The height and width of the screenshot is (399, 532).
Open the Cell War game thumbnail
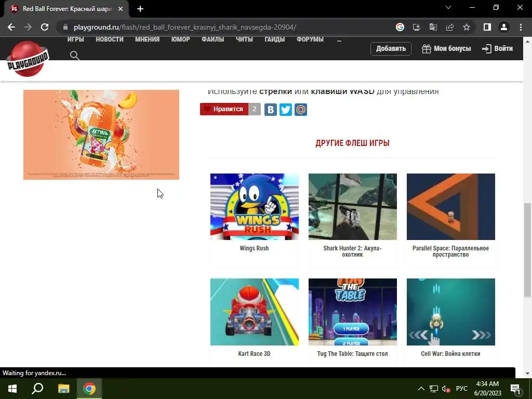451,312
